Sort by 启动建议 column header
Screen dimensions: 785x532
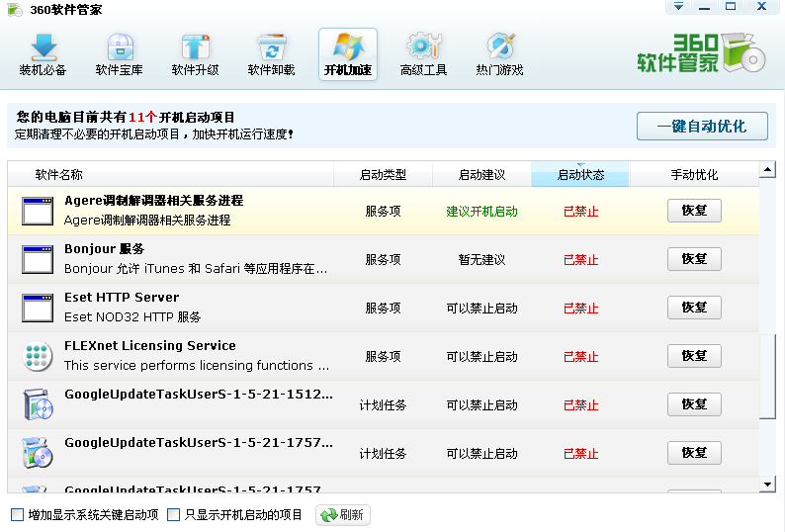point(481,175)
